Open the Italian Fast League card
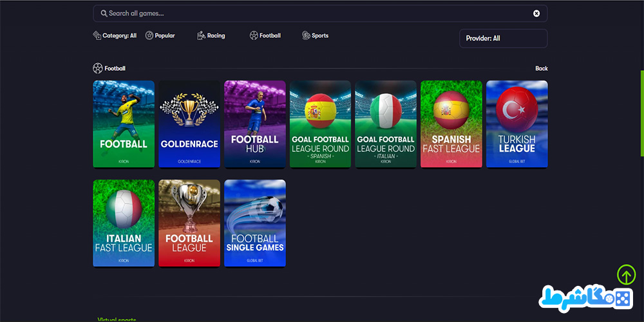Screen dimensions: 644x322 click(x=124, y=223)
